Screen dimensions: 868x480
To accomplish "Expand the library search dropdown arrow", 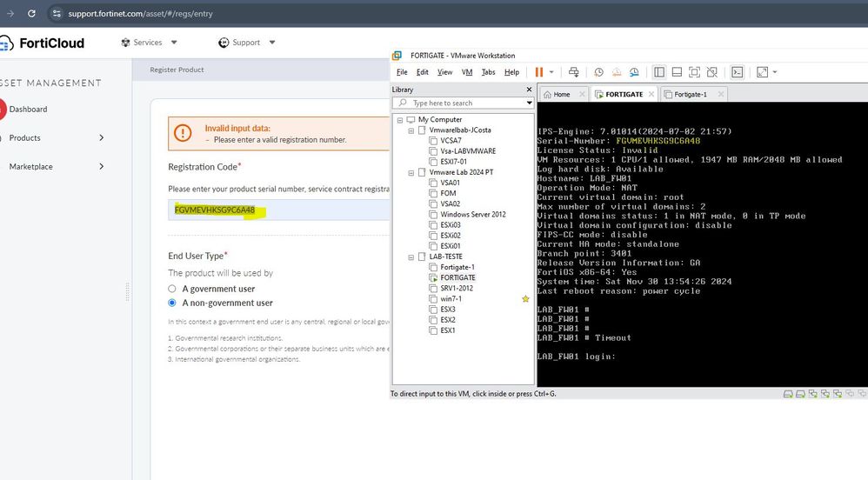I will click(x=529, y=103).
